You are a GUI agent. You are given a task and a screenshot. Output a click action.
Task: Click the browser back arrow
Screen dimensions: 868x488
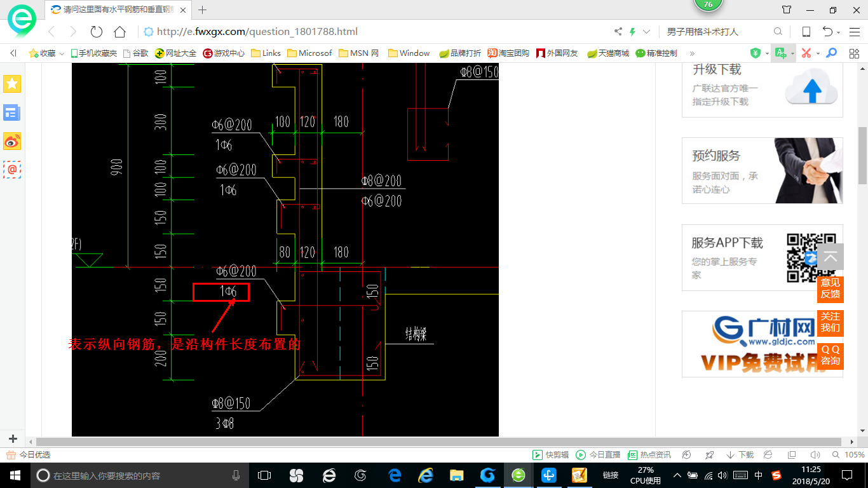pyautogui.click(x=52, y=32)
